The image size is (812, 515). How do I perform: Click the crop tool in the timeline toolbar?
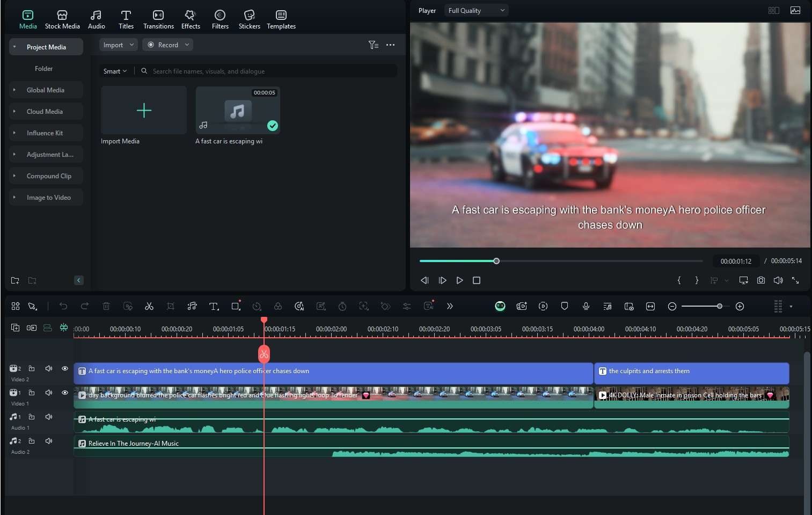171,306
